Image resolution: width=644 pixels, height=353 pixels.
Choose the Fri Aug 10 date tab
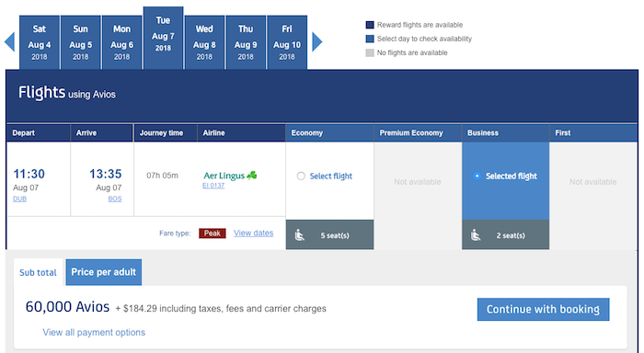point(287,42)
